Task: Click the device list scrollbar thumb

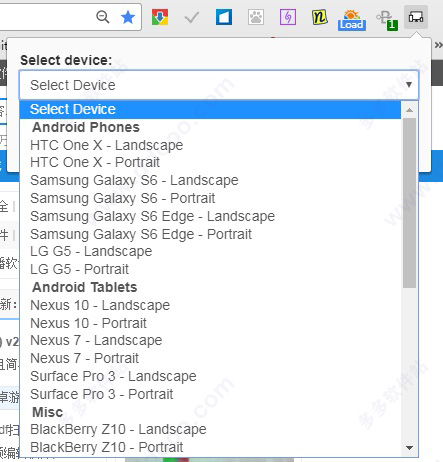Action: (x=409, y=203)
